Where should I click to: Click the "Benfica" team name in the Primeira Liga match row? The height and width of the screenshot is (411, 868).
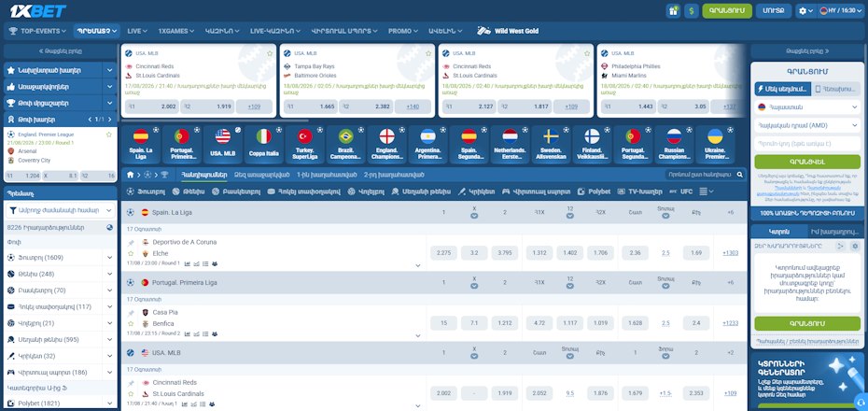[x=163, y=323]
